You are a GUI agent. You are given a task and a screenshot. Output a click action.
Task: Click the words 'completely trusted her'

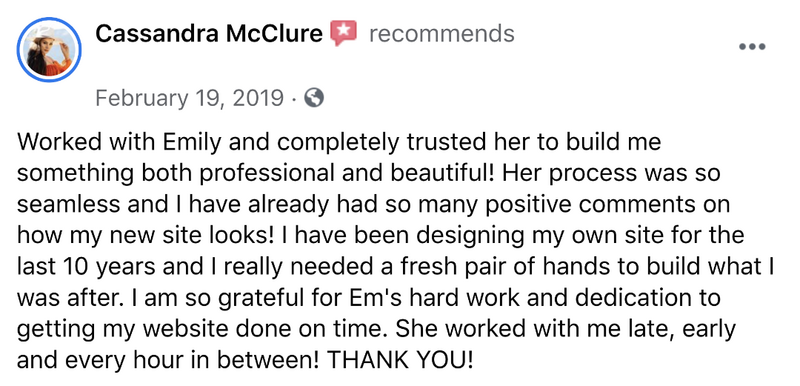(315, 143)
